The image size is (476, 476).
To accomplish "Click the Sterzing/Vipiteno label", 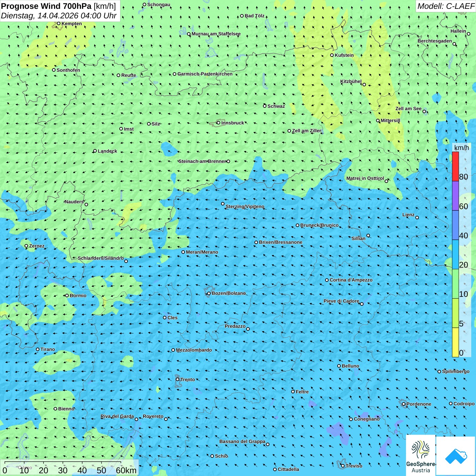I will tap(245, 206).
